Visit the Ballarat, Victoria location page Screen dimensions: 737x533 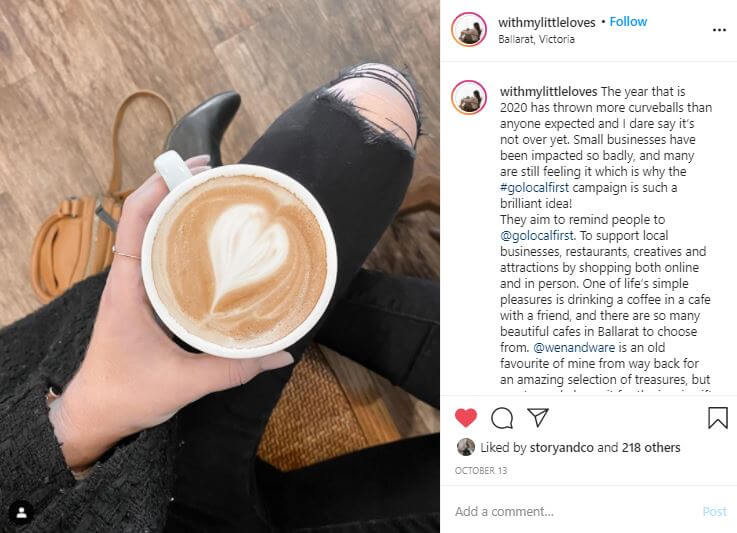click(x=536, y=39)
